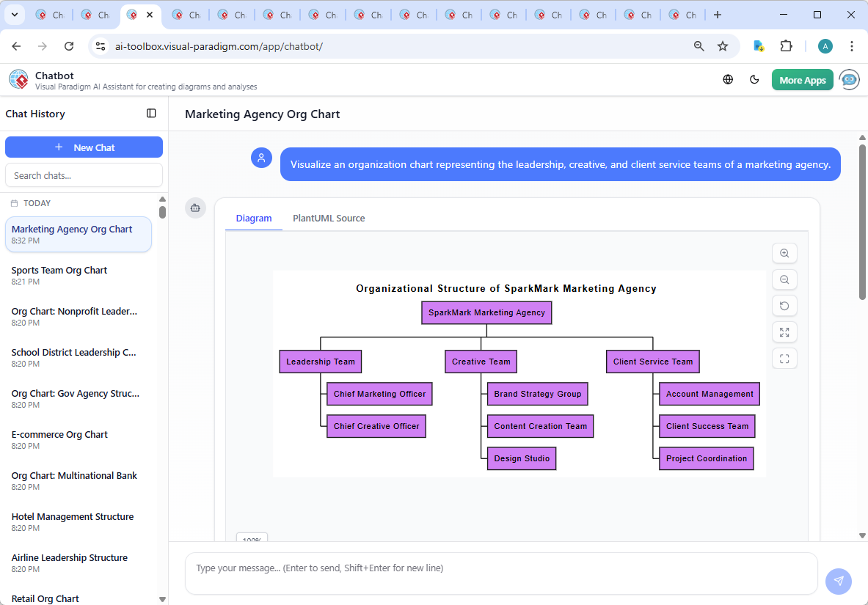Switch to the PlantUML Source tab
Screen dimensions: 868x605
coord(329,219)
